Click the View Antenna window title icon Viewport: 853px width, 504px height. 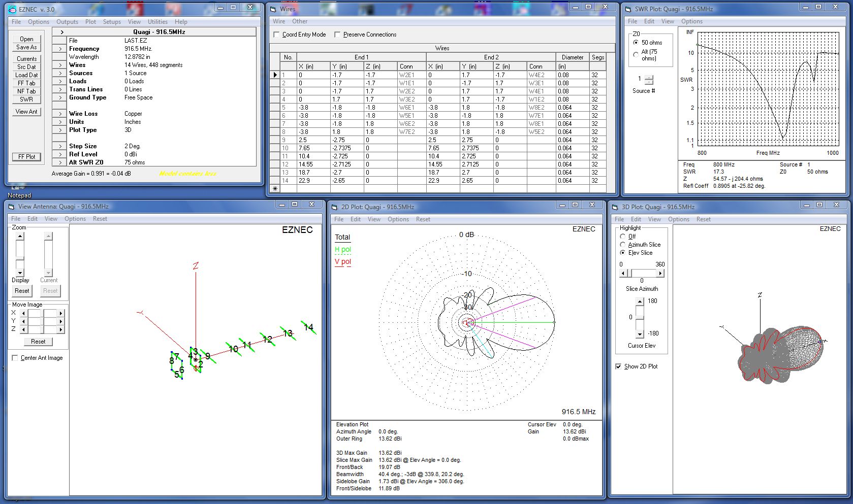click(11, 207)
